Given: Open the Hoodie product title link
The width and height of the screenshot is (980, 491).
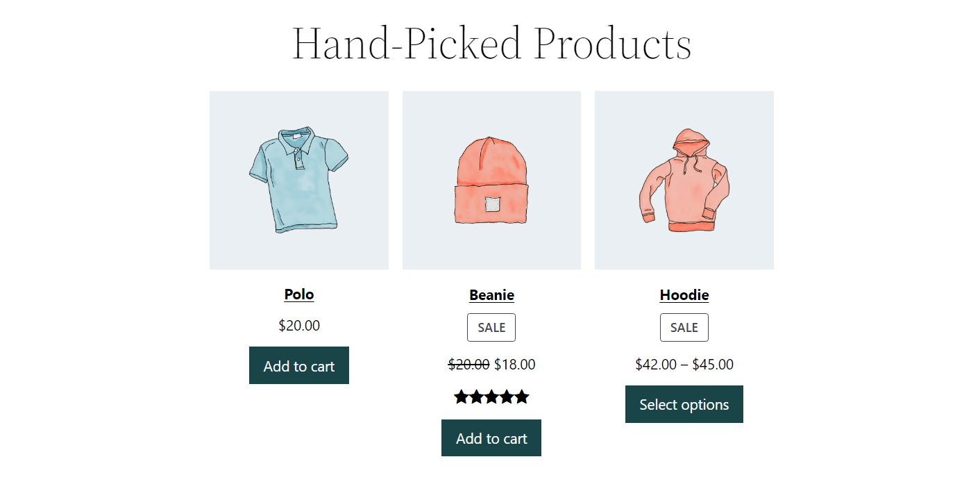Looking at the screenshot, I should [x=684, y=294].
